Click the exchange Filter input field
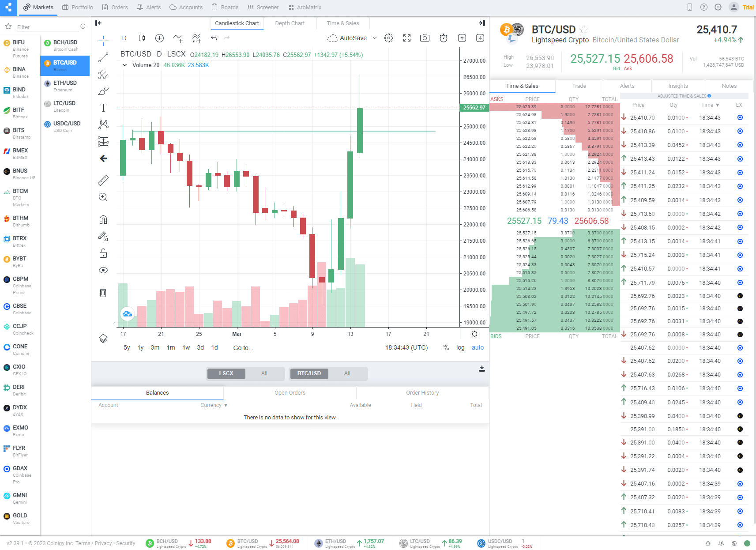This screenshot has height=550, width=756. point(47,27)
